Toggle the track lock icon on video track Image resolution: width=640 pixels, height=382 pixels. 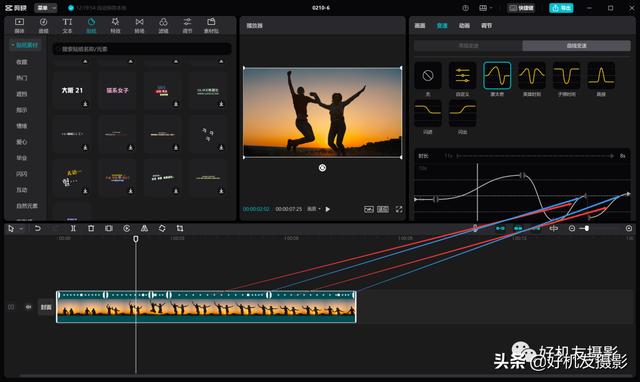[x=11, y=307]
